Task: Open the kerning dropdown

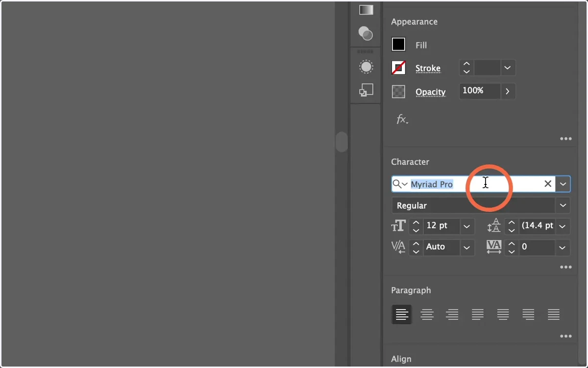Action: (467, 247)
